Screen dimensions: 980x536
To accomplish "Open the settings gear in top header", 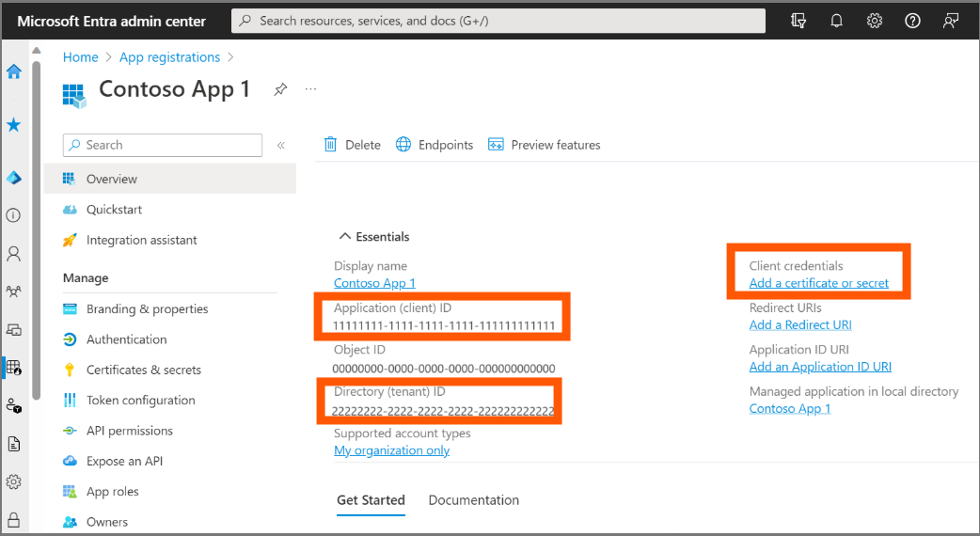I will (875, 21).
